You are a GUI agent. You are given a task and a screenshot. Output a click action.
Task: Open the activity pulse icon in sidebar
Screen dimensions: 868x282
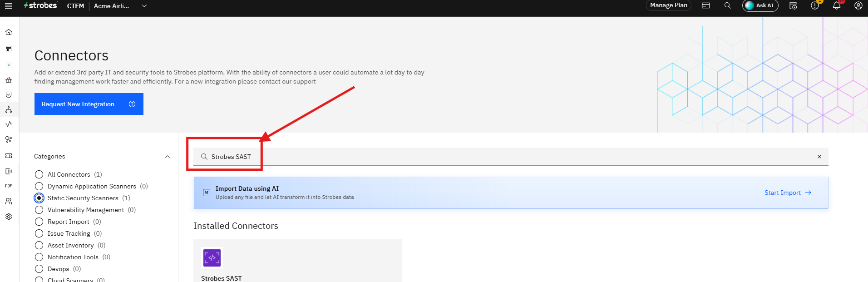[x=9, y=124]
